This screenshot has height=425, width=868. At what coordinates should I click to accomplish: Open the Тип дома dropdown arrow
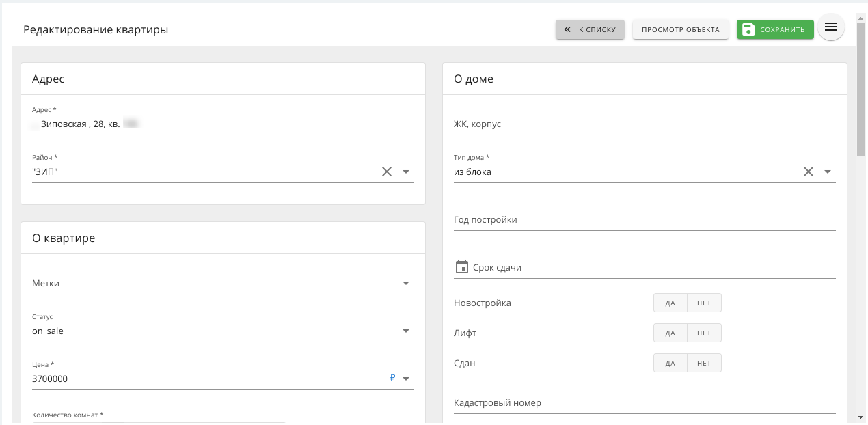[x=828, y=172]
